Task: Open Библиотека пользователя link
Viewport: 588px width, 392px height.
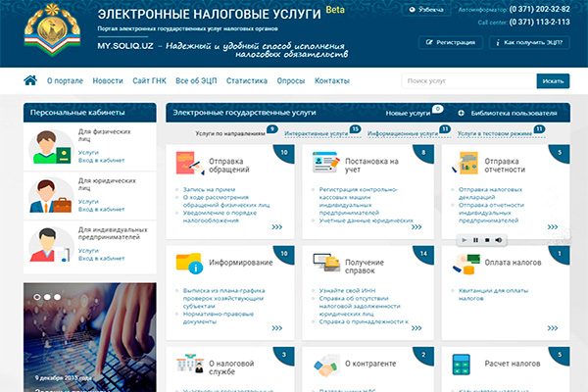Action: [514, 113]
